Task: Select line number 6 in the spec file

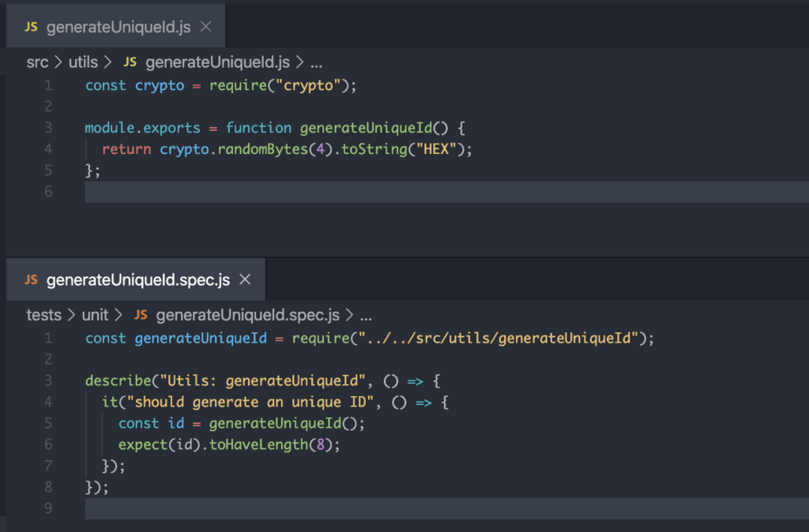Action: tap(47, 444)
